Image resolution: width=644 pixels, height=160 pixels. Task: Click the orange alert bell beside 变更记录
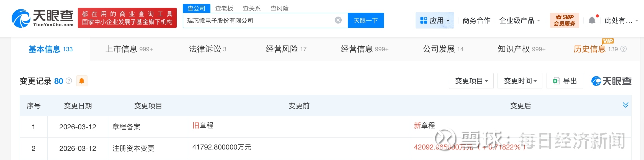point(82,81)
